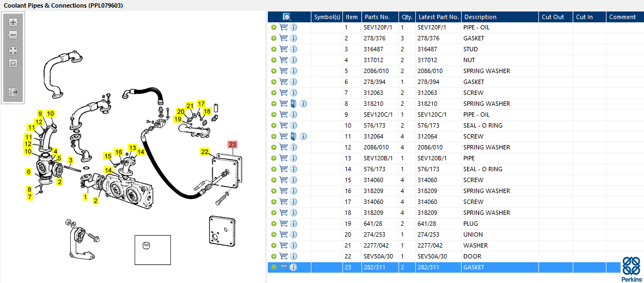The height and width of the screenshot is (283, 644).
Task: Select callout 9 on the diagram
Action: point(40,113)
